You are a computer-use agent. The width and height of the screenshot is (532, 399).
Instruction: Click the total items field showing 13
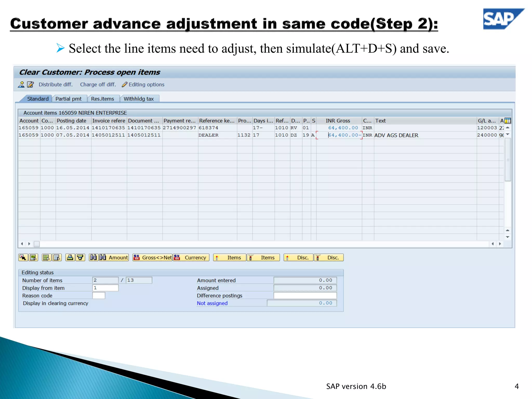coord(139,280)
